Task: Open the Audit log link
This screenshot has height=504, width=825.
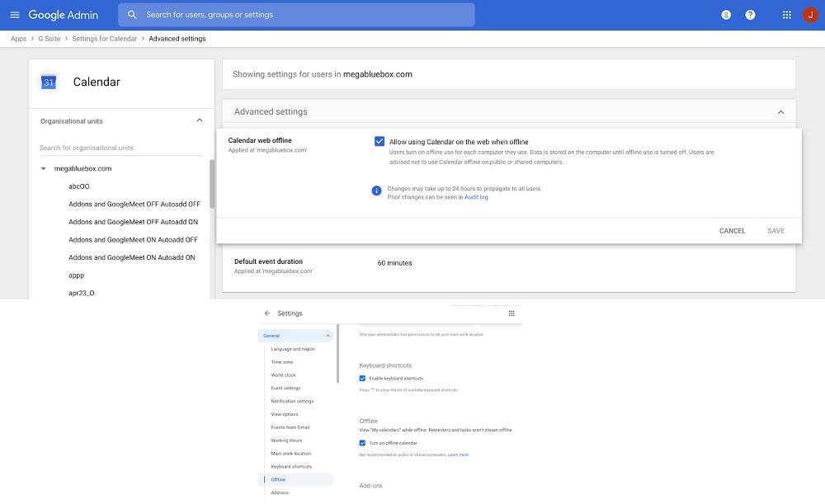Action: tap(476, 197)
